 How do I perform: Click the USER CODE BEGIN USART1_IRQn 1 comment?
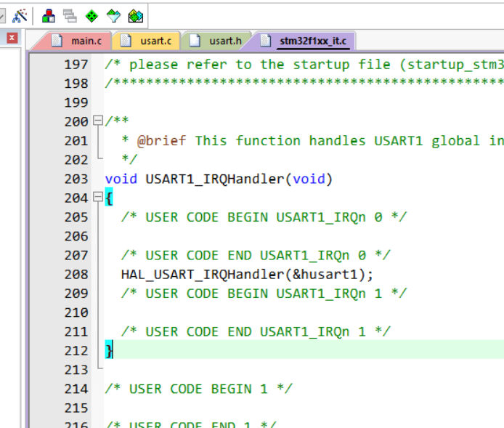click(x=264, y=294)
